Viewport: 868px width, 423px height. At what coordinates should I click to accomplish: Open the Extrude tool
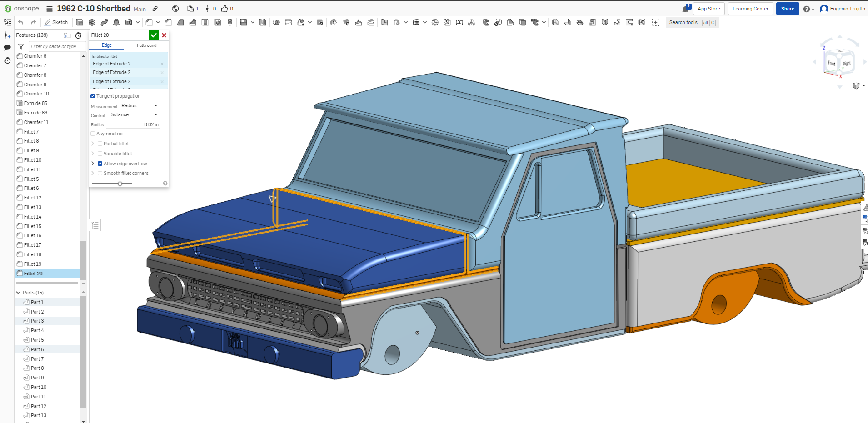(x=80, y=22)
